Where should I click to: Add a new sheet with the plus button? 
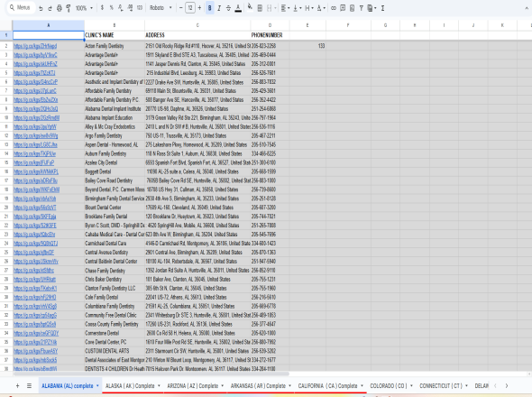coord(18,386)
